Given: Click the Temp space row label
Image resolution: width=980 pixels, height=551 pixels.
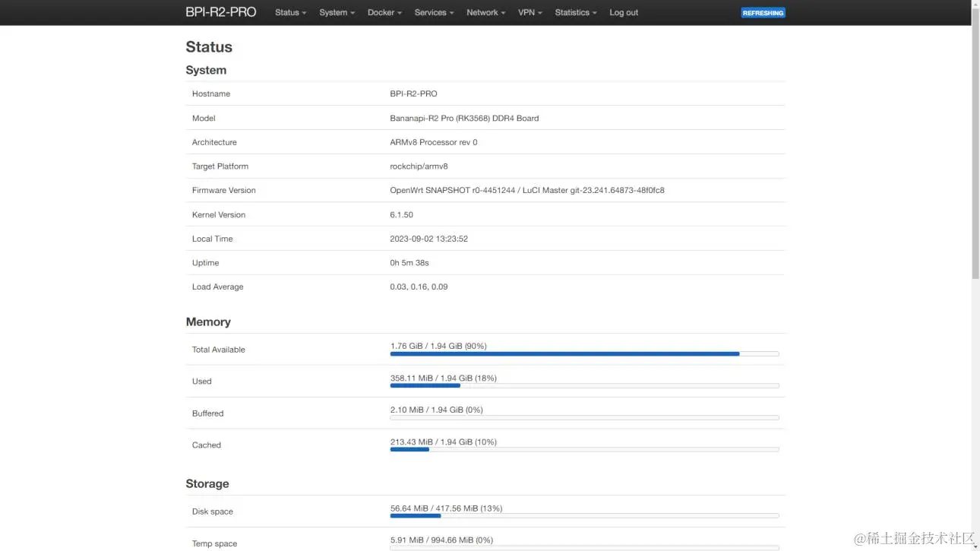Looking at the screenshot, I should (215, 544).
